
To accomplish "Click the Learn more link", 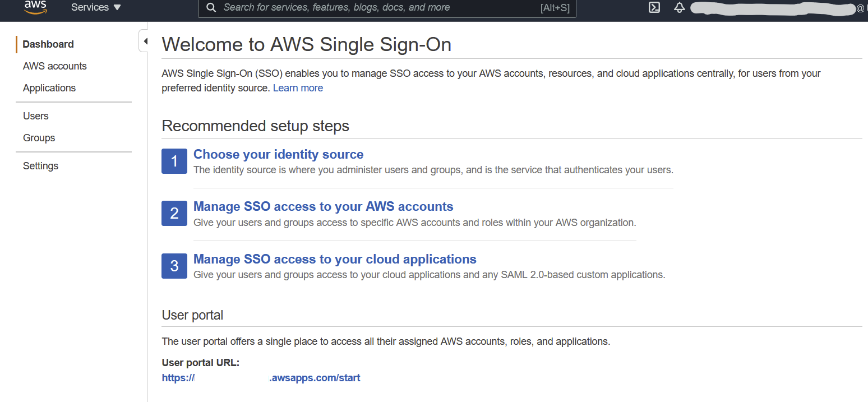I will point(298,88).
